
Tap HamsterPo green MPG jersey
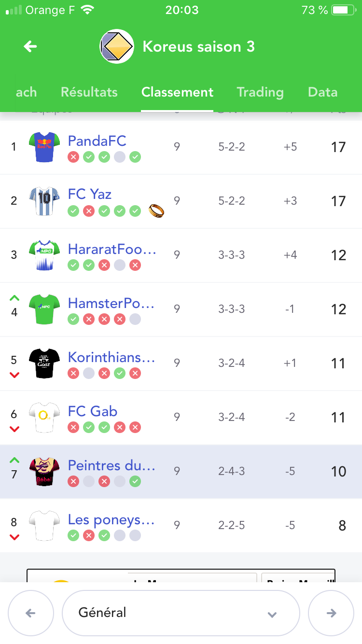(44, 309)
